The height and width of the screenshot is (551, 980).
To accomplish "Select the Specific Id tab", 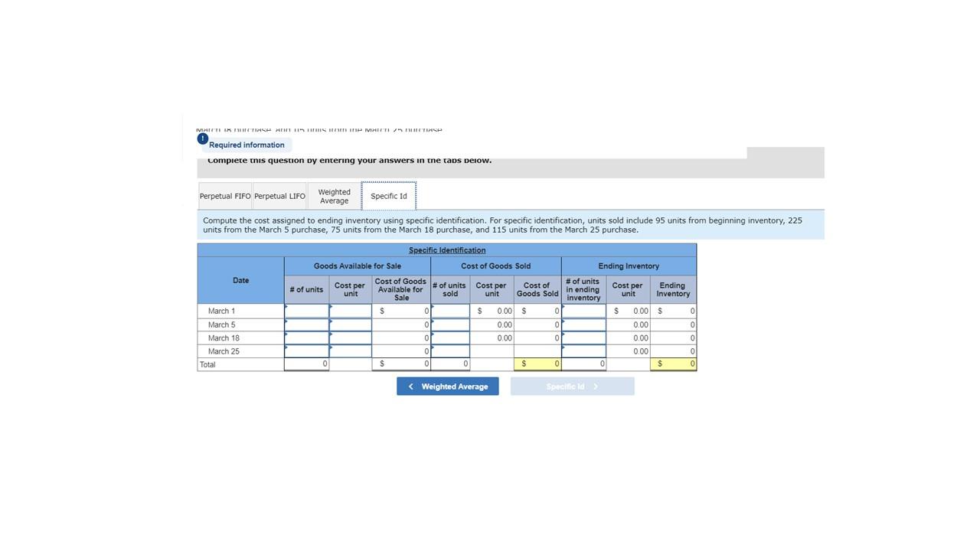I will click(x=389, y=196).
